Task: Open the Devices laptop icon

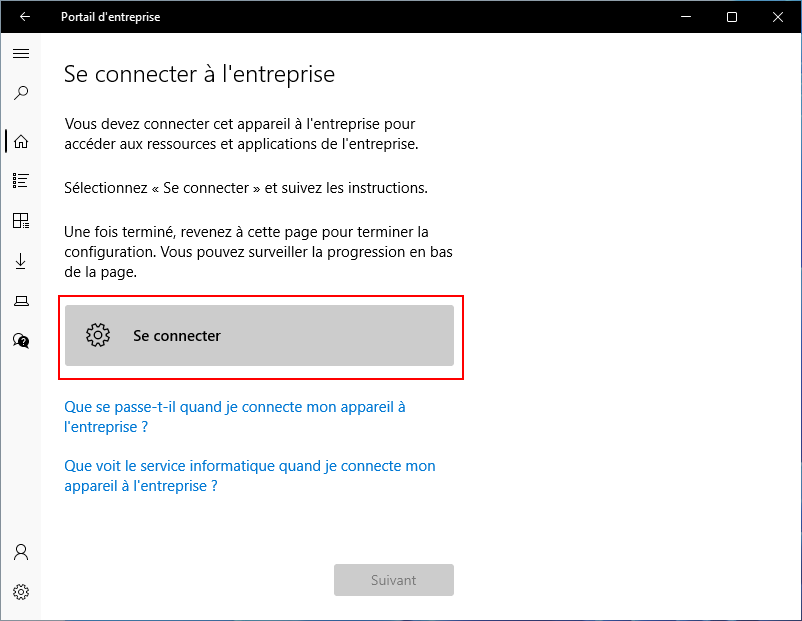Action: (21, 301)
